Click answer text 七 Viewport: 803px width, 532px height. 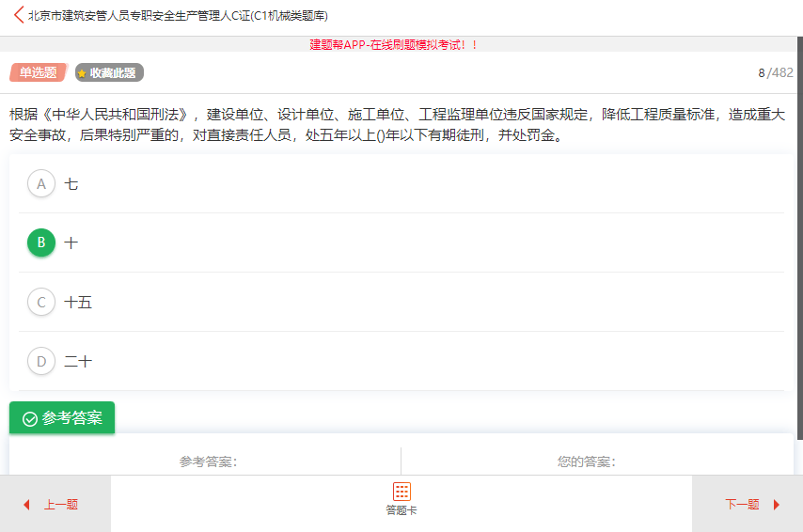(x=71, y=184)
